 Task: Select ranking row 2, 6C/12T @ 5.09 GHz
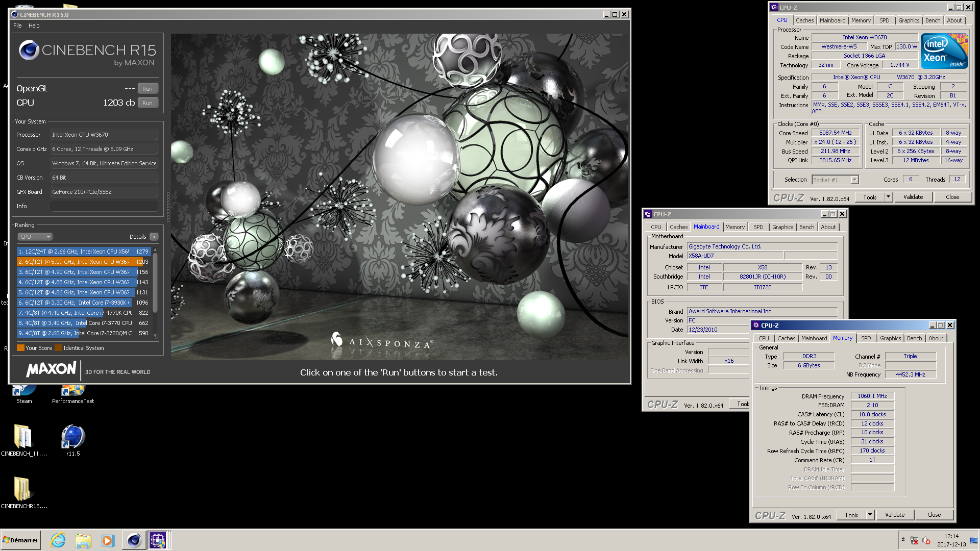(x=83, y=262)
